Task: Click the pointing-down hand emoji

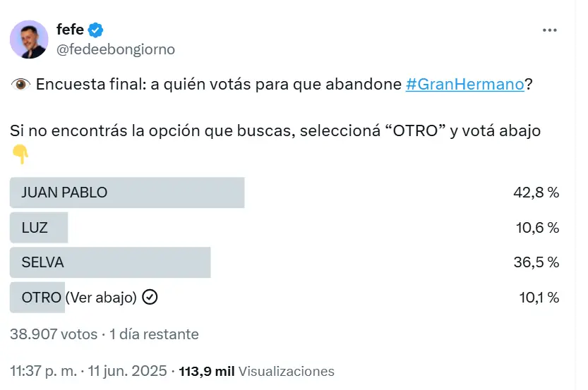Action: [x=20, y=154]
